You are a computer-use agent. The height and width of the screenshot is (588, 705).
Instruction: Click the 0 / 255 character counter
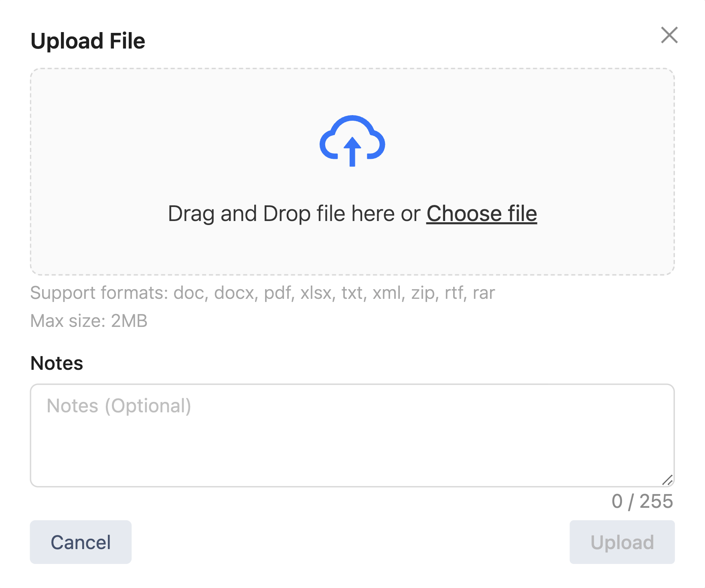coord(642,501)
